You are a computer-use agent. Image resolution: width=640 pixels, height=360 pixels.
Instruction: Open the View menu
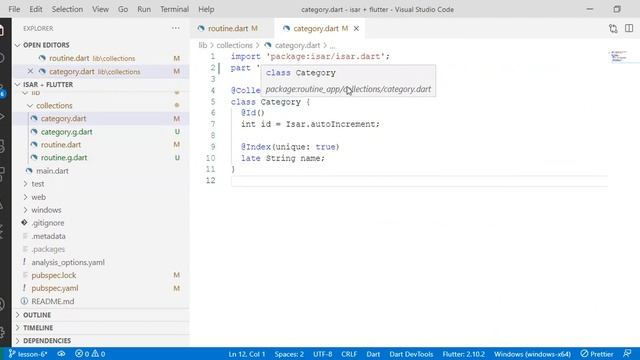pyautogui.click(x=100, y=9)
